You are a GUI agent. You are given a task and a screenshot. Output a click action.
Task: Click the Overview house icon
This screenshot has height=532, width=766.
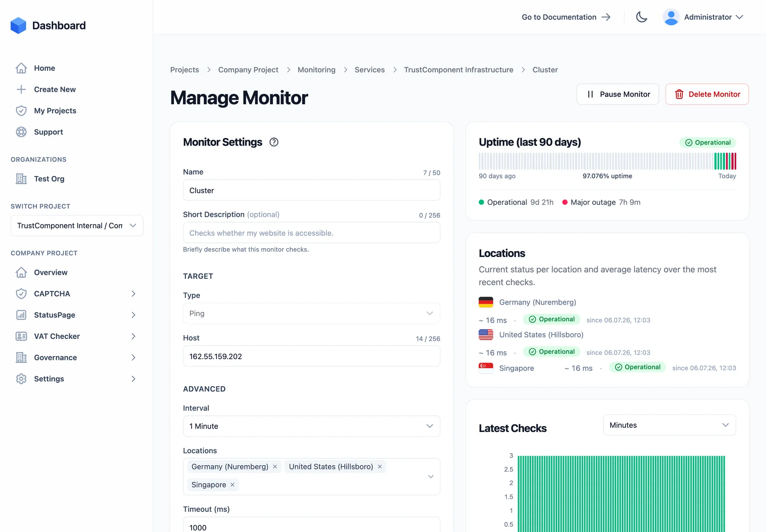click(21, 272)
